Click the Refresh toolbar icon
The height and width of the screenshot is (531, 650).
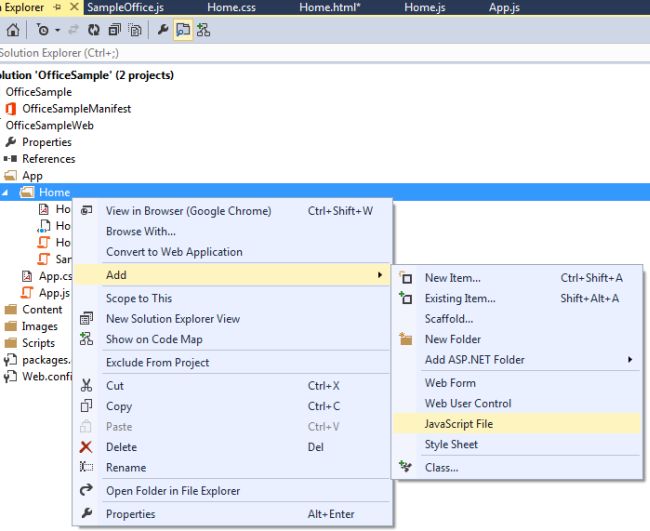click(x=94, y=30)
